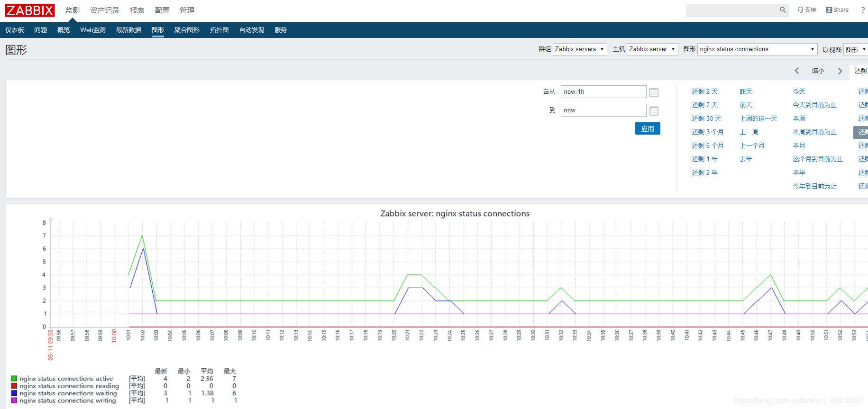Select 去年 time range

pyautogui.click(x=746, y=159)
